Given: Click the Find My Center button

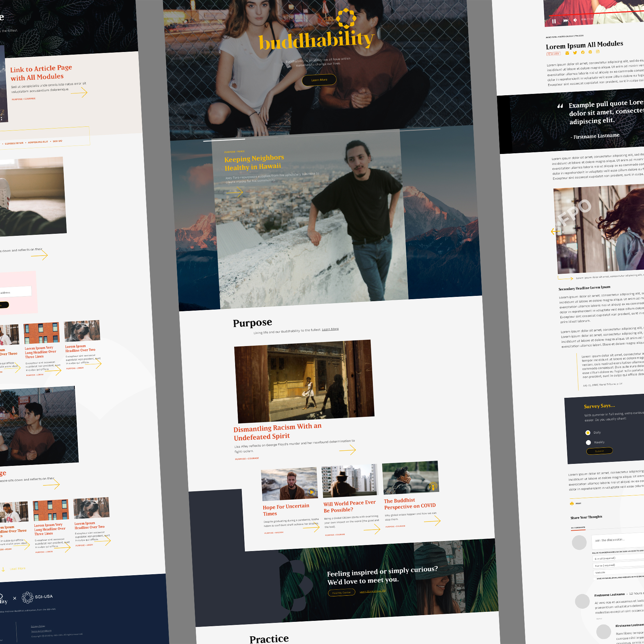Looking at the screenshot, I should pyautogui.click(x=341, y=593).
